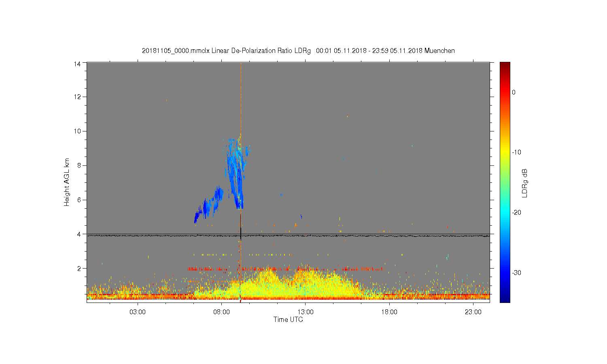Select the "4" height axis label
The width and height of the screenshot is (607, 364).
point(79,234)
